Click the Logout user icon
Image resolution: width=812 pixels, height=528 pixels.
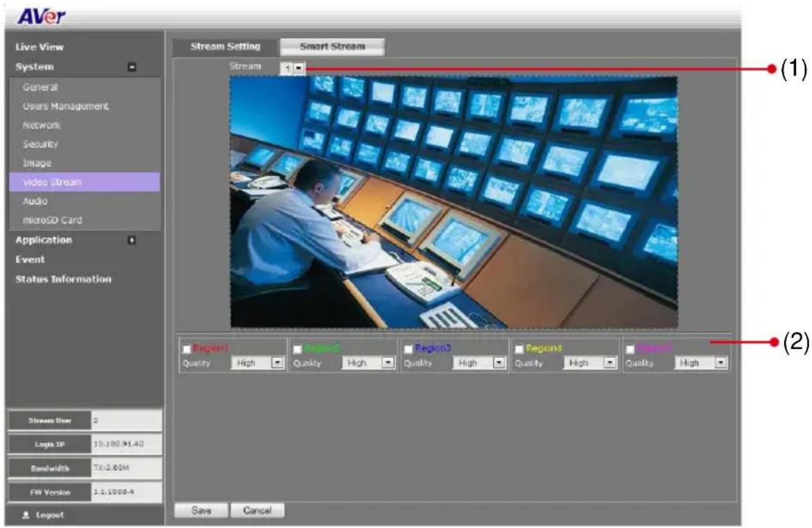click(26, 515)
